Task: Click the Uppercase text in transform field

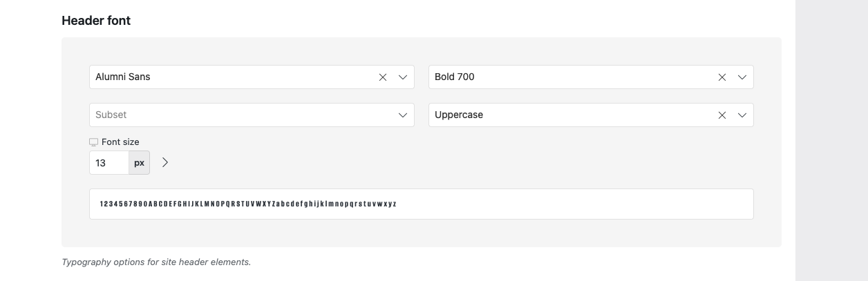Action: point(459,115)
